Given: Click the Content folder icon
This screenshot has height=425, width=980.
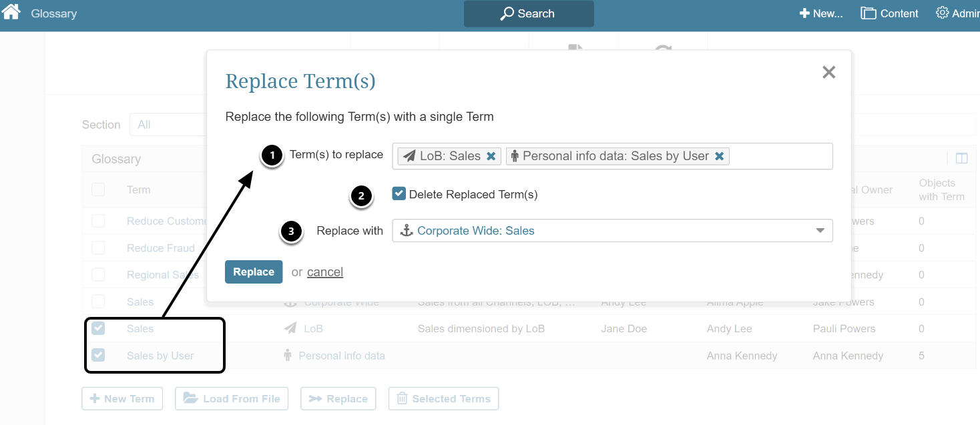Looking at the screenshot, I should point(868,13).
